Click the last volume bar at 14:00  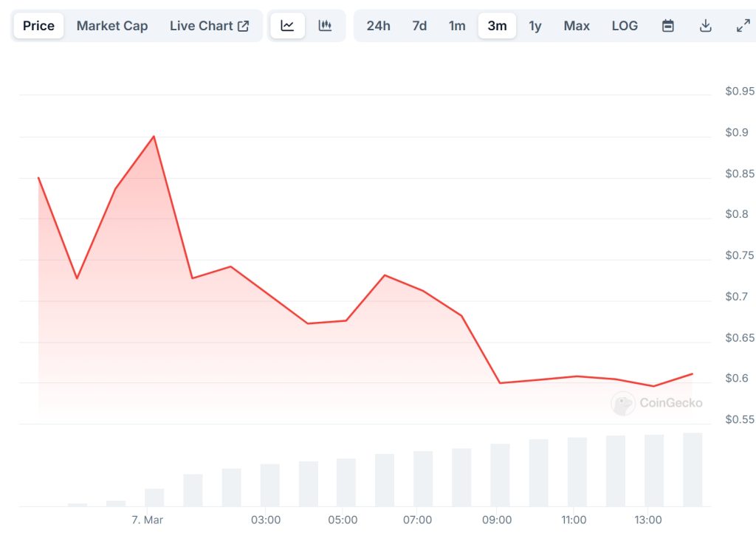click(693, 469)
